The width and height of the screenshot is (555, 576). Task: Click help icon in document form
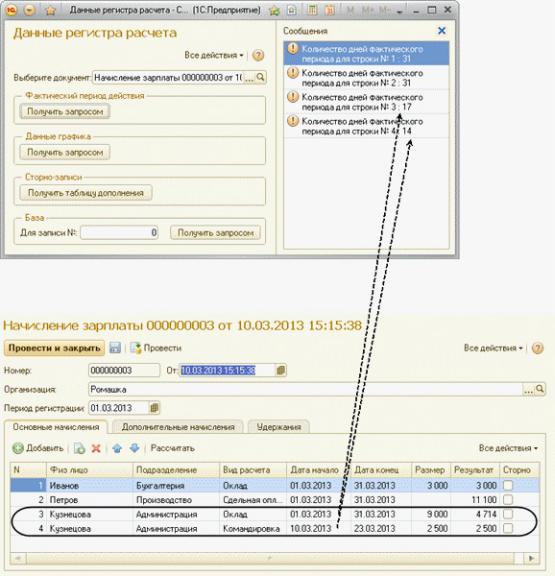[x=537, y=348]
